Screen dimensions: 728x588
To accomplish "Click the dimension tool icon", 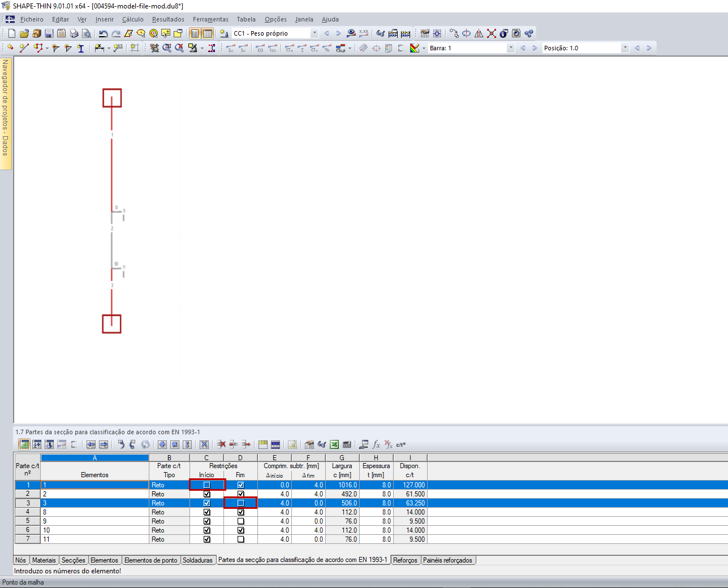I will [99, 48].
